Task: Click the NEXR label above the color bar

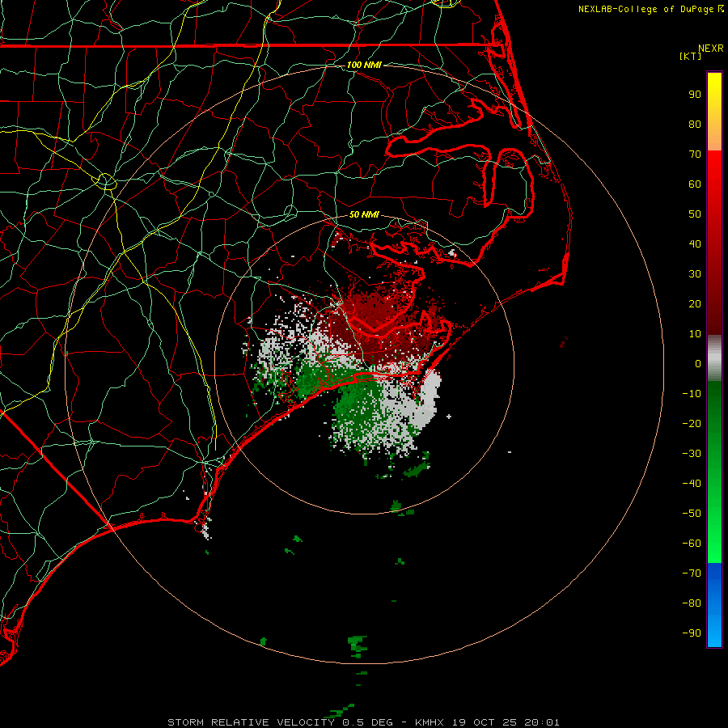Action: coord(711,49)
